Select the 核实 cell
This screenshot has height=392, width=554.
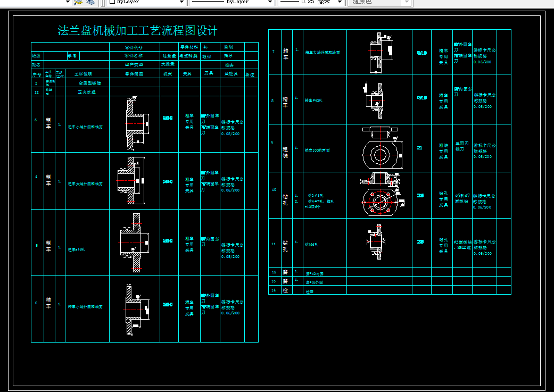[x=229, y=65]
